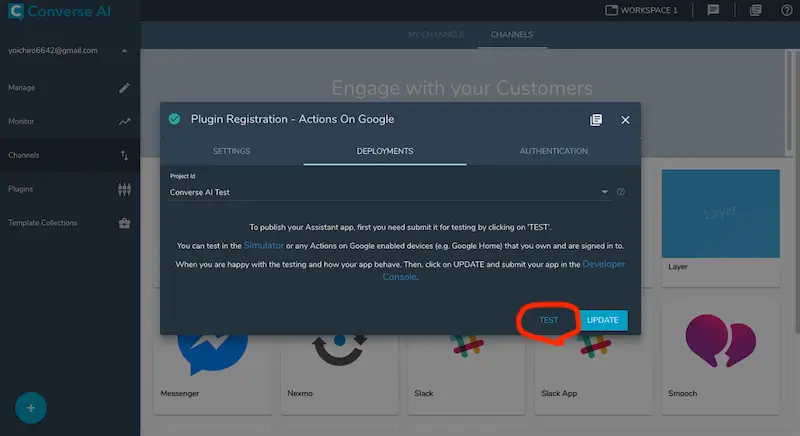Select the Monitor sidebar item
Viewport: 800px width, 436px height.
click(x=70, y=121)
